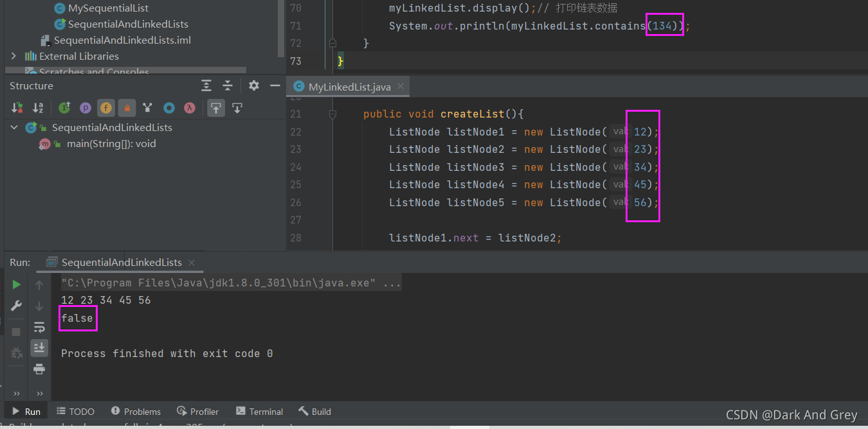Click output line 12 23 34 45 56
This screenshot has width=868, height=429.
point(106,300)
